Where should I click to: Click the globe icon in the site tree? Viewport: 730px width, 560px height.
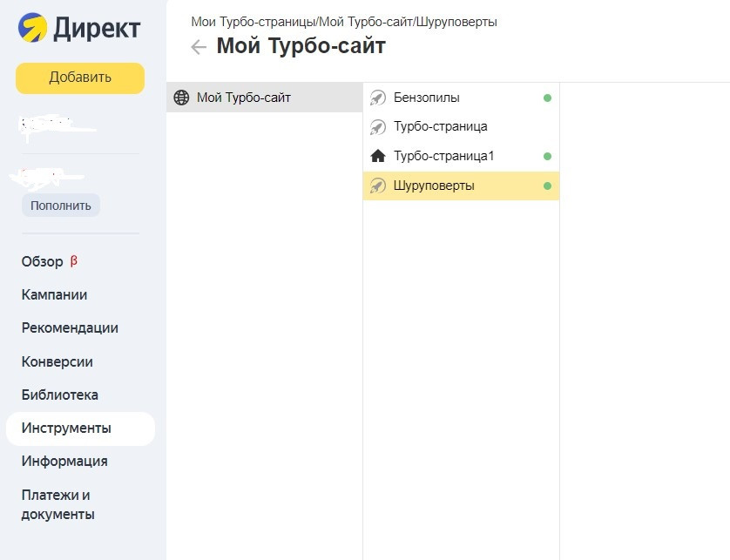[181, 98]
